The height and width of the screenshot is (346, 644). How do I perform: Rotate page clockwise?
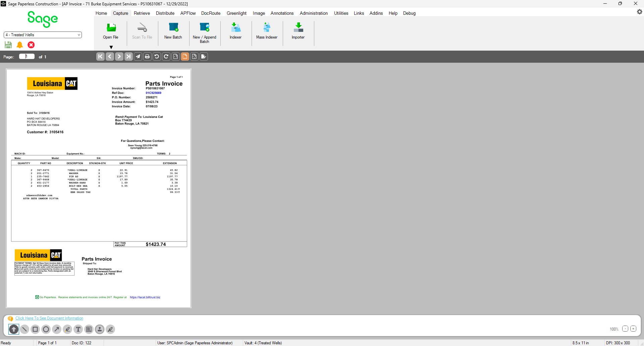click(166, 56)
